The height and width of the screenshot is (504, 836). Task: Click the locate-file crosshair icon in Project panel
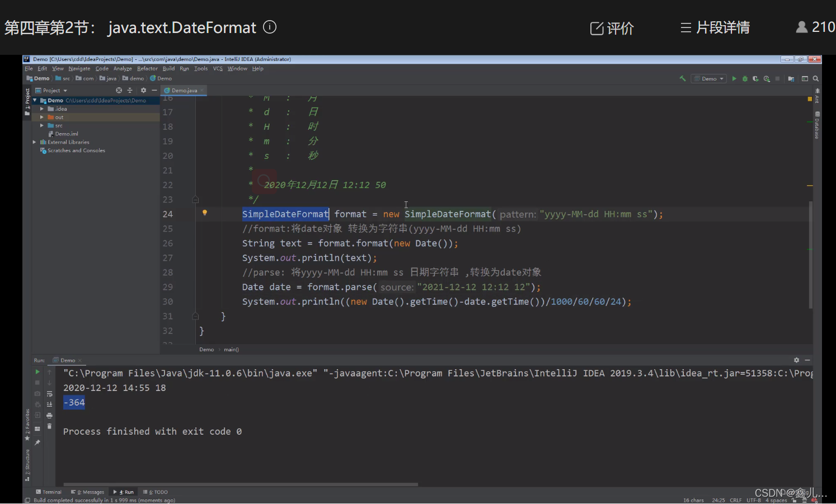pos(119,90)
